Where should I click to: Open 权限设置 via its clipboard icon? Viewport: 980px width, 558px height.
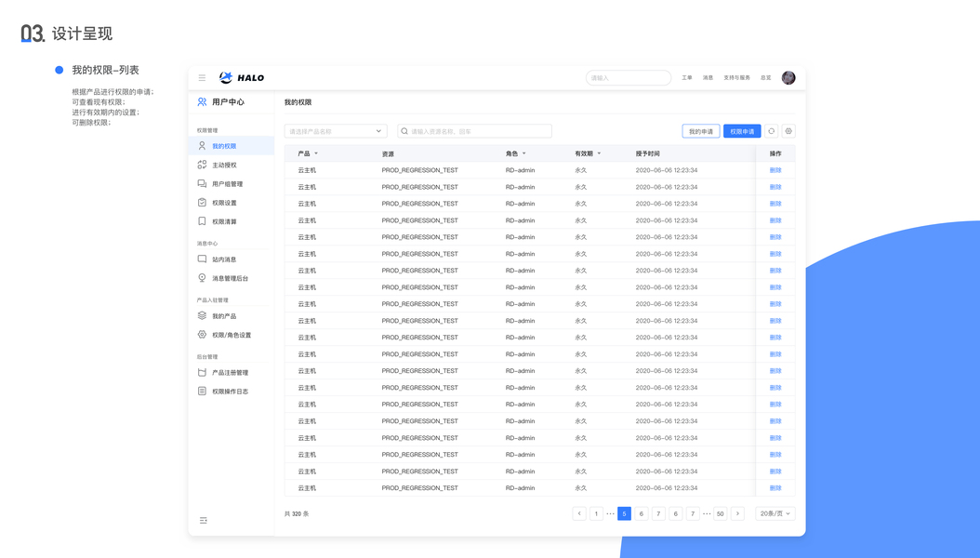click(202, 203)
